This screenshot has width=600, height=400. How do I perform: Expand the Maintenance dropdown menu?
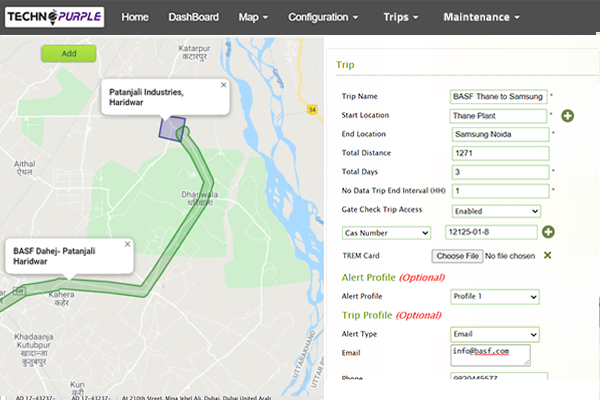pyautogui.click(x=481, y=17)
